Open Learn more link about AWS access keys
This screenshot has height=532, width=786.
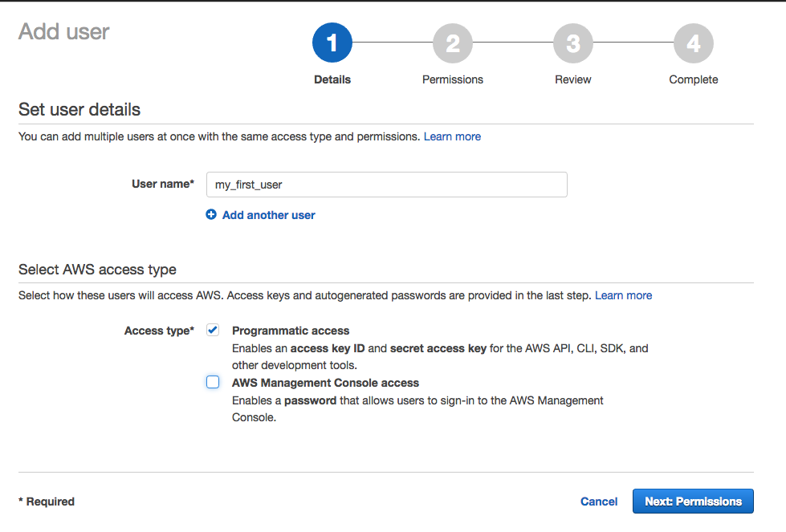[623, 295]
